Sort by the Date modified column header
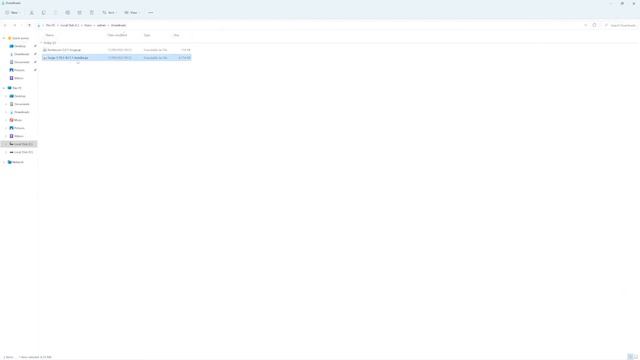Screen dimensions: 640x360 [x=118, y=35]
